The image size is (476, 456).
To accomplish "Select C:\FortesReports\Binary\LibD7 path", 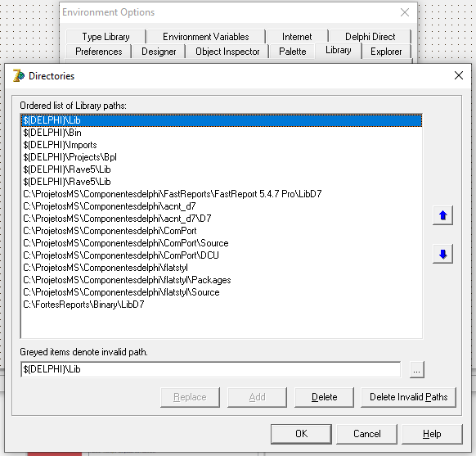I will tap(222, 305).
